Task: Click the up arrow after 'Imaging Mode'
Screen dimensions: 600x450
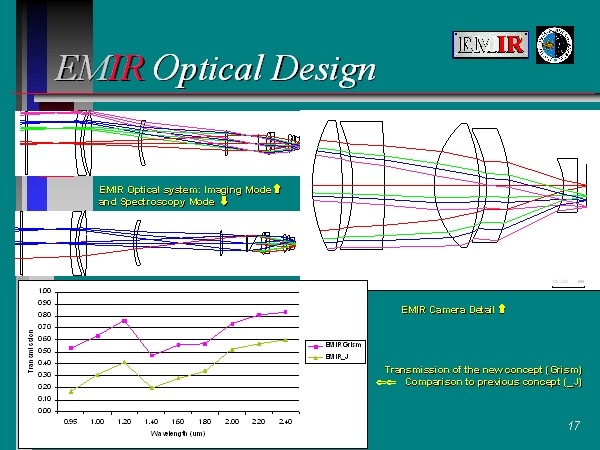Action: [x=278, y=188]
